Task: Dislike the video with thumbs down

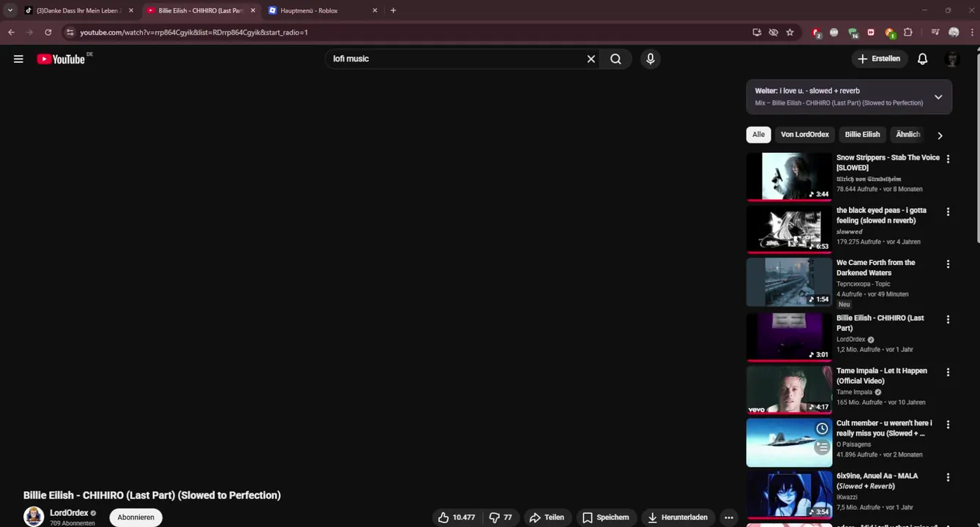Action: [501, 517]
